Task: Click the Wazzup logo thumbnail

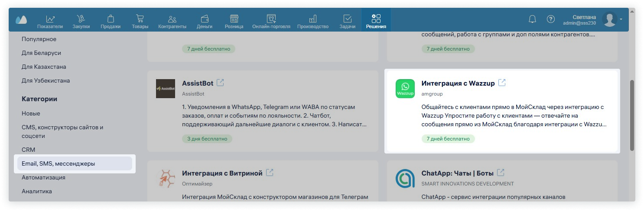Action: [405, 89]
